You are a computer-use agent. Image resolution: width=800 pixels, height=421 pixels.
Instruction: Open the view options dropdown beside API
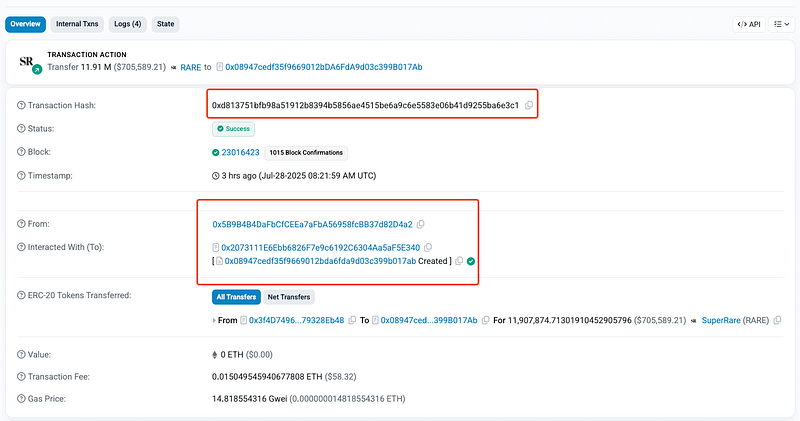click(782, 23)
